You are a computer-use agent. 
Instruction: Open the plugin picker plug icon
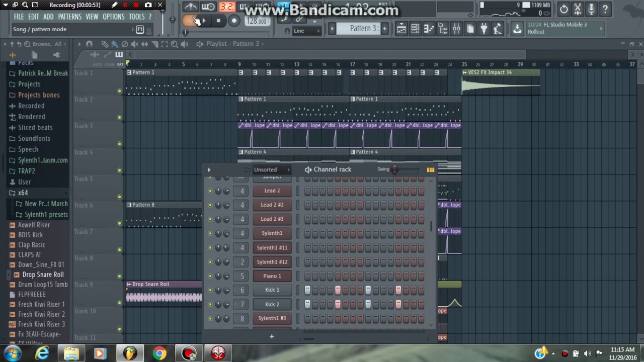[x=484, y=29]
